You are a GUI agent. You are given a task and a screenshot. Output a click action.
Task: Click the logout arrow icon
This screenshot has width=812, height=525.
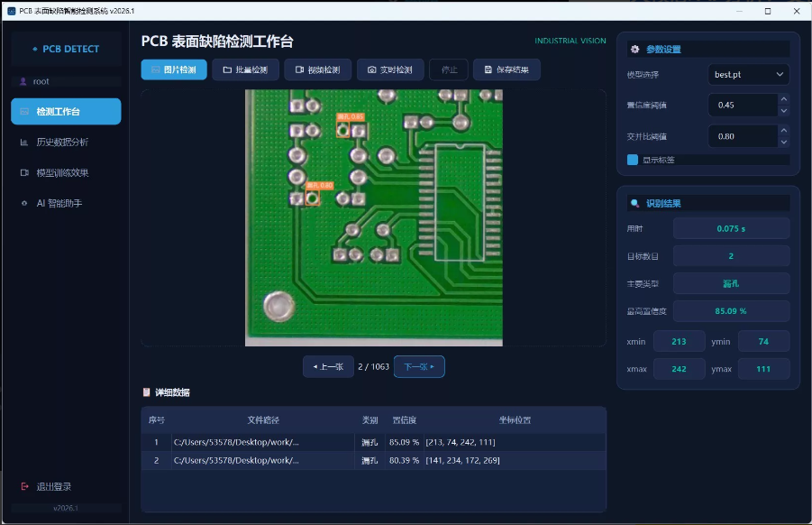[24, 486]
